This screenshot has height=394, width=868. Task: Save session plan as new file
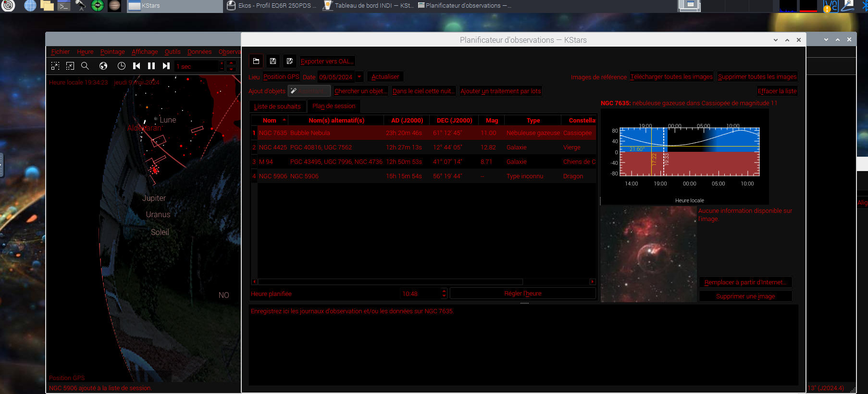point(290,61)
